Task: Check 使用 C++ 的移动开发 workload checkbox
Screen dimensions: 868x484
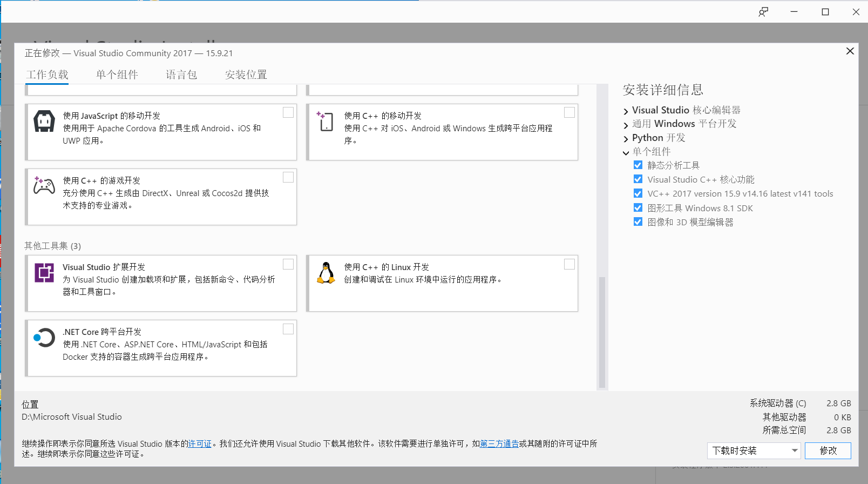Action: [569, 112]
